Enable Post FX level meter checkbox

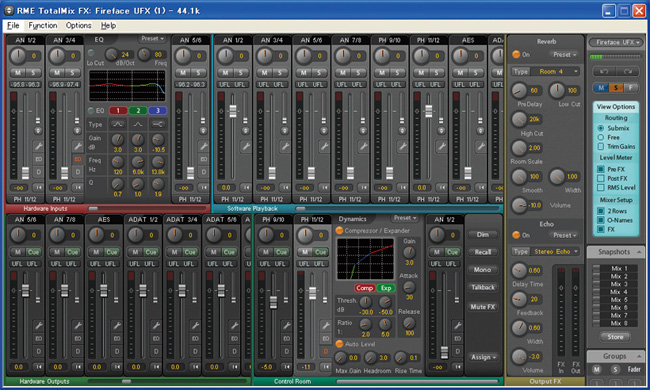(600, 178)
